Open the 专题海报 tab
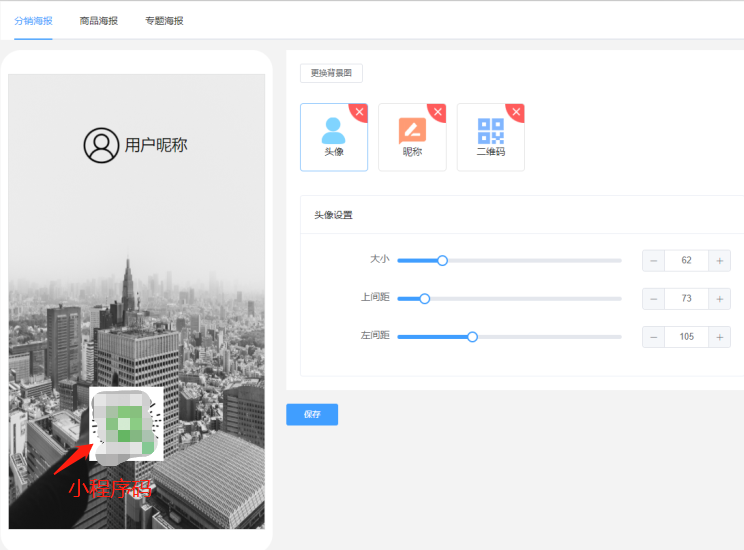This screenshot has height=550, width=744. (164, 21)
